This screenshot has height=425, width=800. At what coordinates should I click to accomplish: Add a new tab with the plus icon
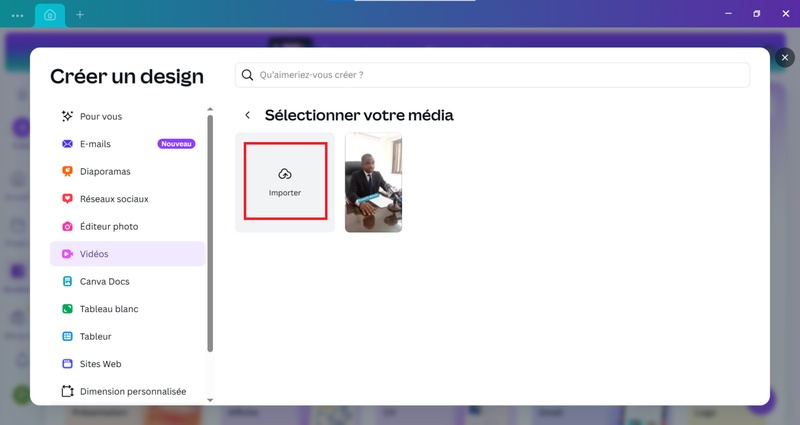coord(80,15)
